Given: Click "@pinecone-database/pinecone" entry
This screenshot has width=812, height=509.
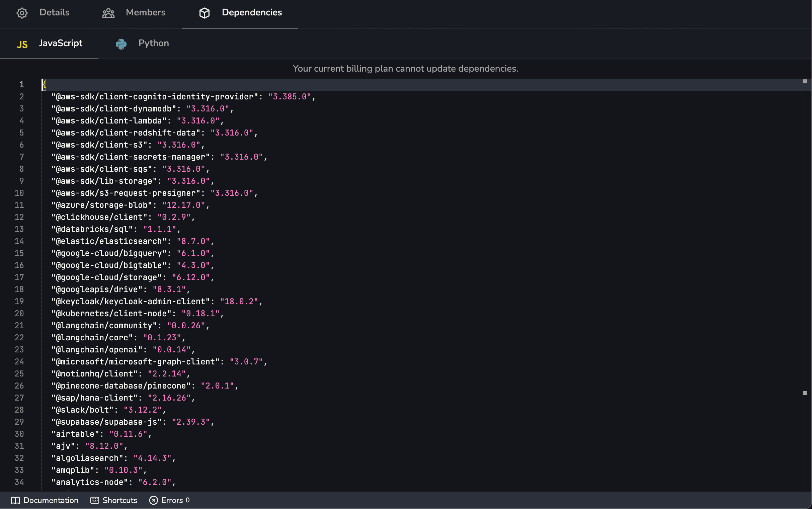Looking at the screenshot, I should (x=145, y=386).
